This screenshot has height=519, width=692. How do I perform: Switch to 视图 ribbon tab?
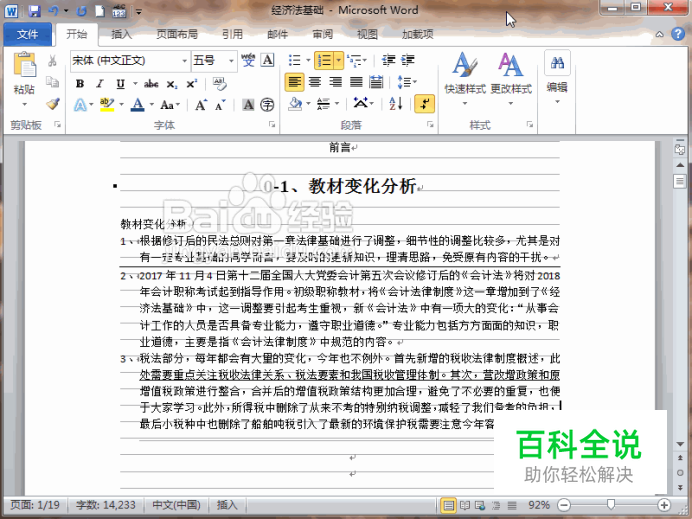367,34
